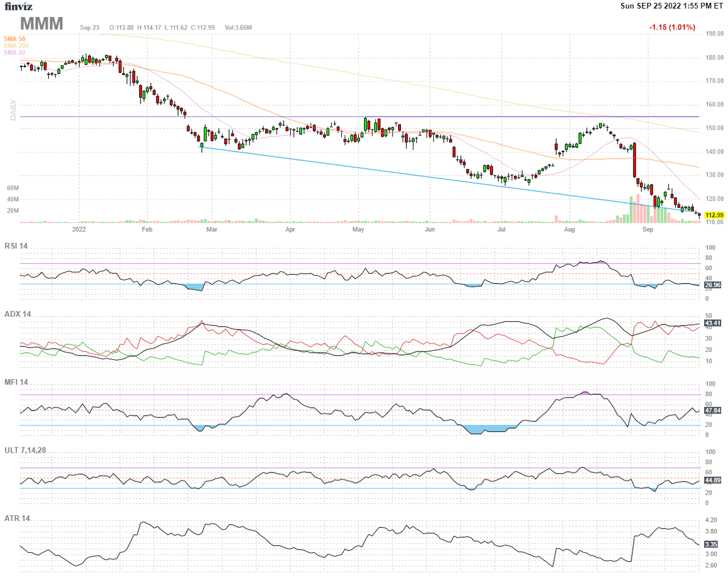Image resolution: width=728 pixels, height=580 pixels.
Task: Click the finviz logo
Action: [x=19, y=6]
